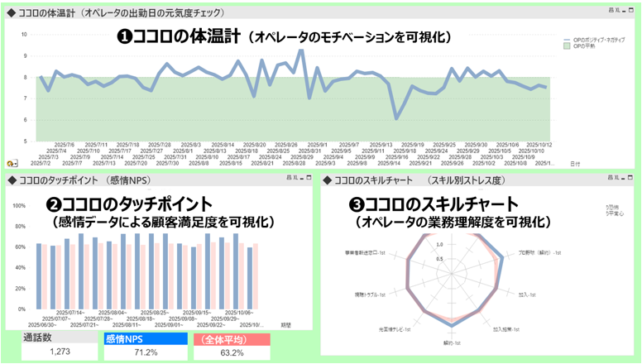Click the date label 2025/7/2

41,163
